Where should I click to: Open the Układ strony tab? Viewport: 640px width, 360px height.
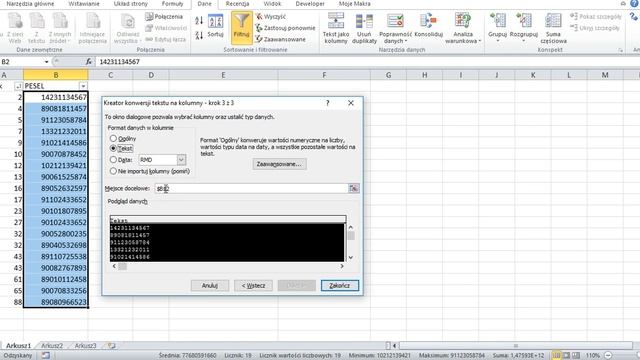pyautogui.click(x=131, y=4)
